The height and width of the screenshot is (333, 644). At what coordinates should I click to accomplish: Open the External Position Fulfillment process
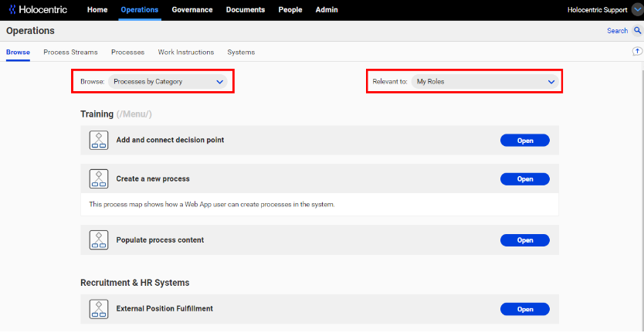click(x=525, y=309)
